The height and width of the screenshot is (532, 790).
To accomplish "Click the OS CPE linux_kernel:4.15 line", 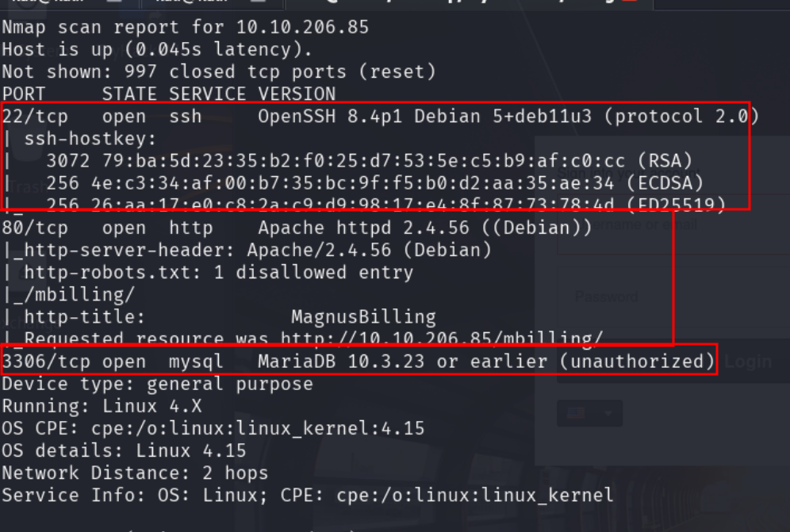I will point(213,428).
